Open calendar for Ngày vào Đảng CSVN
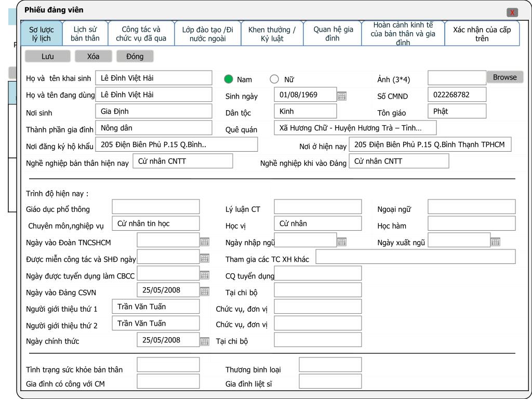Viewport: 532px width, 399px height. [205, 291]
